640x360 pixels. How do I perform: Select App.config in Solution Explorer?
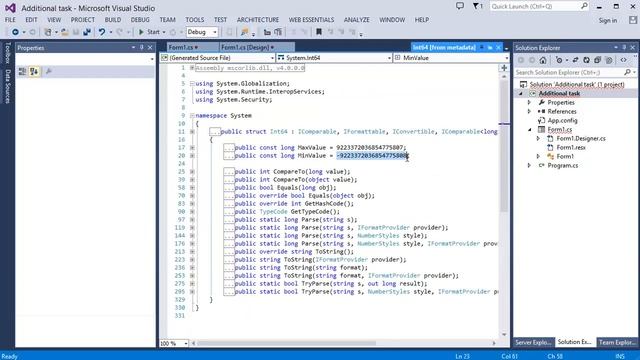pyautogui.click(x=562, y=120)
